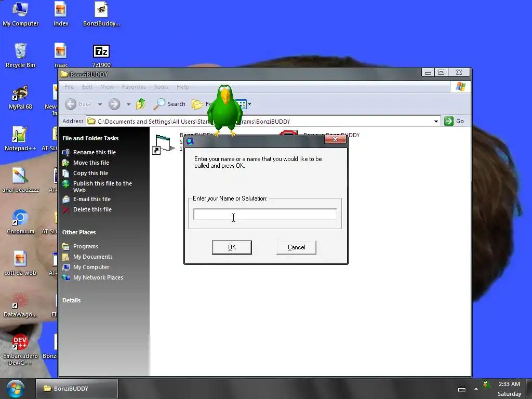This screenshot has height=399, width=532.
Task: Launch MyPal 68 browser shortcut
Action: (x=20, y=97)
